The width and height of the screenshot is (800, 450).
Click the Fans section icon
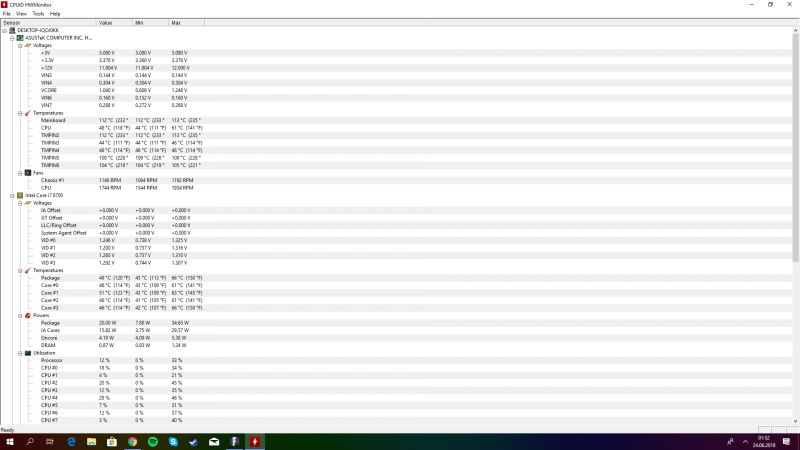pyautogui.click(x=28, y=173)
